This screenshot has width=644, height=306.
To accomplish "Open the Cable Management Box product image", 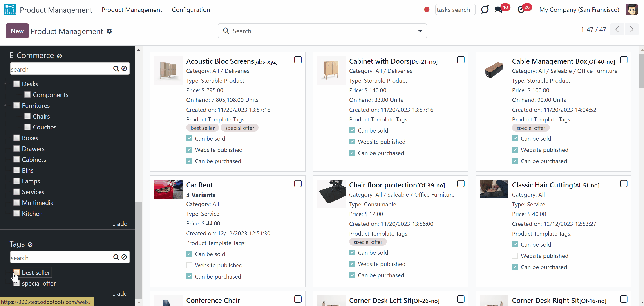I will 494,70.
